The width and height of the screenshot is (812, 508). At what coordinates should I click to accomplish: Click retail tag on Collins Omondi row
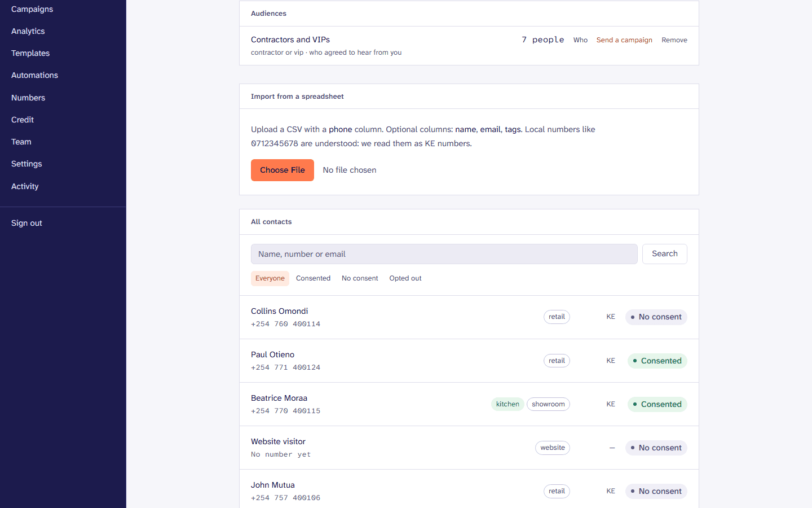coord(557,317)
